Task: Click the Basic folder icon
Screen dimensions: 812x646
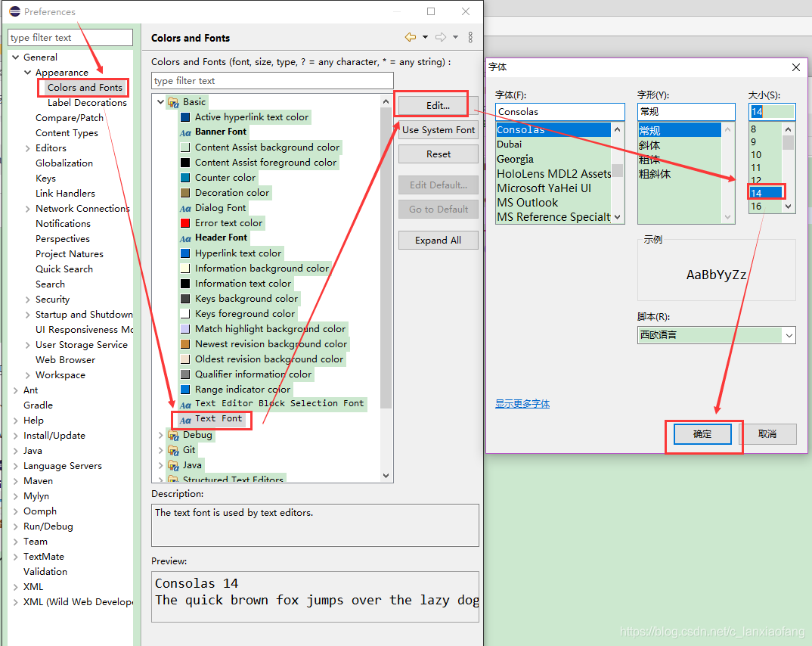Action: [173, 102]
